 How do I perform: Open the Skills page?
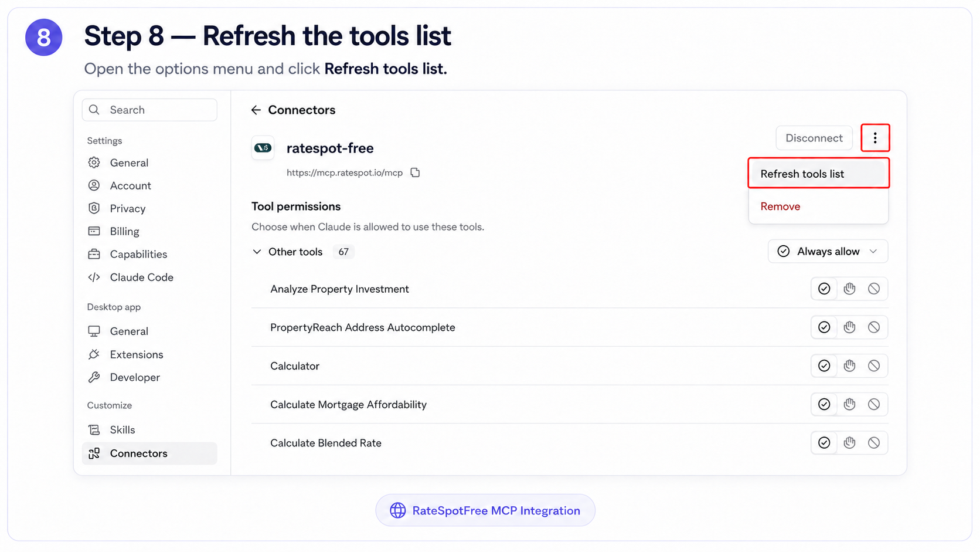[122, 429]
